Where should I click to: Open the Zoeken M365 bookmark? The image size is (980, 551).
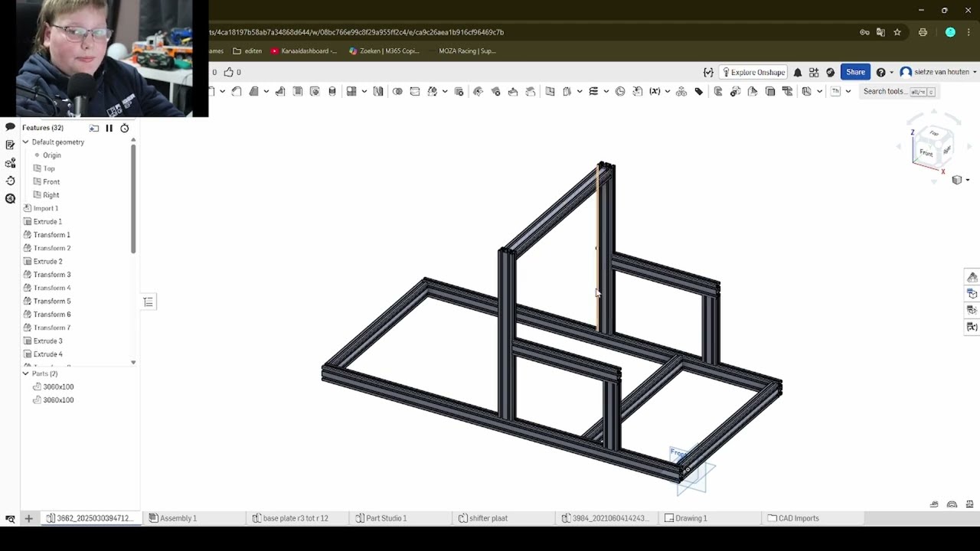pos(384,51)
